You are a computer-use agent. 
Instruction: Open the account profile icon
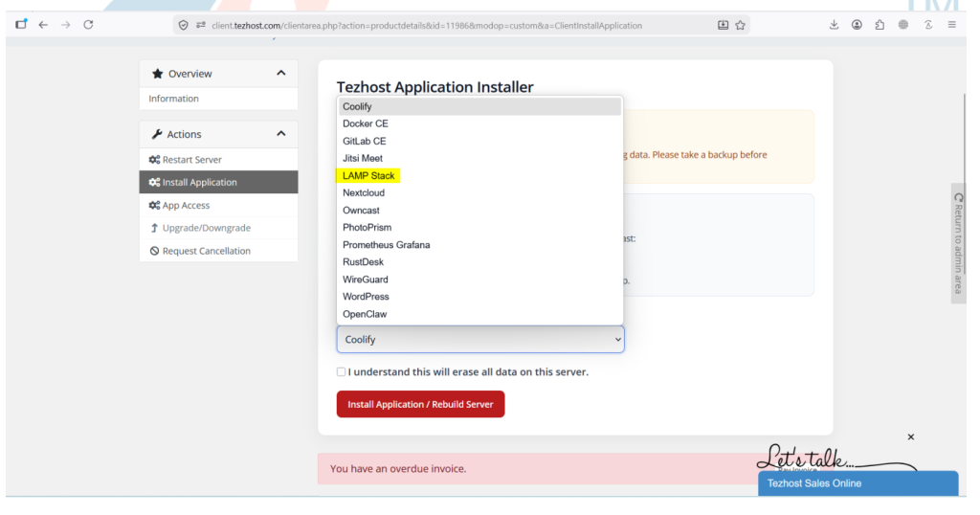click(x=857, y=25)
